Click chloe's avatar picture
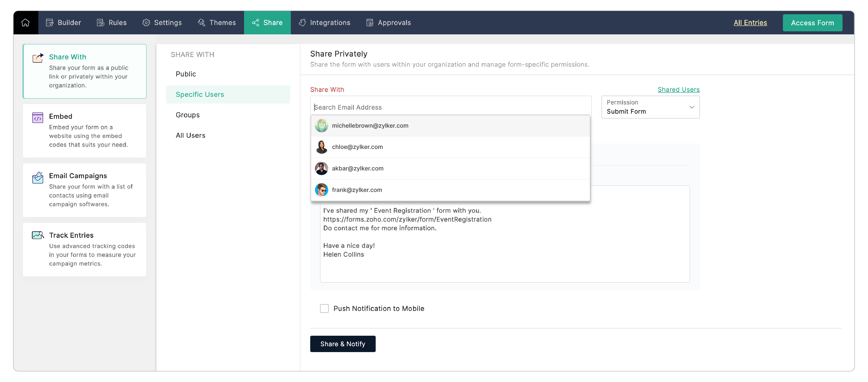 [321, 147]
